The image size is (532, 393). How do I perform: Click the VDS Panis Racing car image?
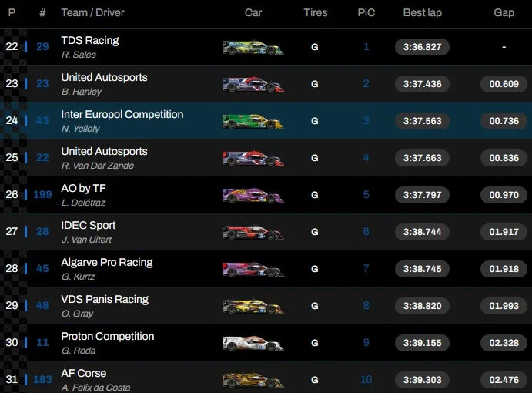(253, 306)
